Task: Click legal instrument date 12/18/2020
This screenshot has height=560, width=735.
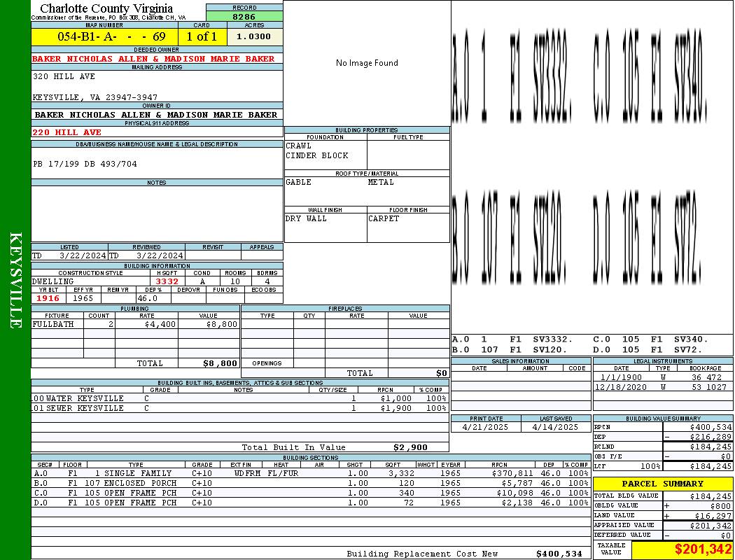Action: pos(621,388)
